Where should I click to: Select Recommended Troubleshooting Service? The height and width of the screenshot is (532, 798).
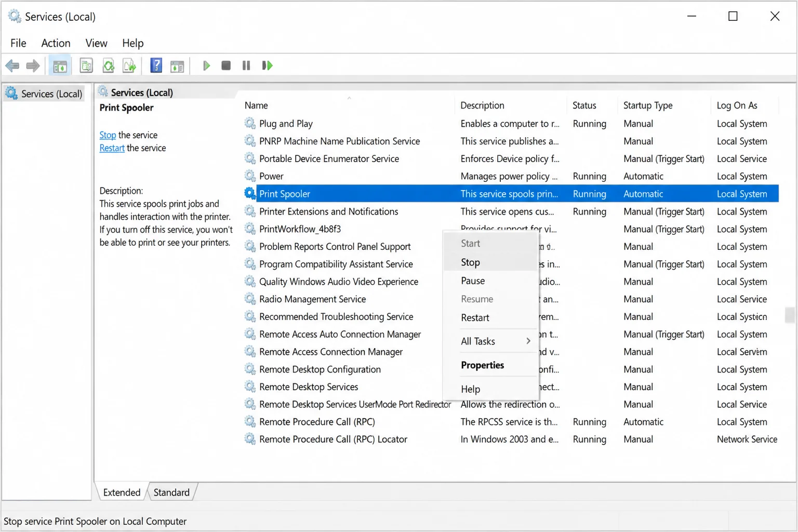click(336, 316)
